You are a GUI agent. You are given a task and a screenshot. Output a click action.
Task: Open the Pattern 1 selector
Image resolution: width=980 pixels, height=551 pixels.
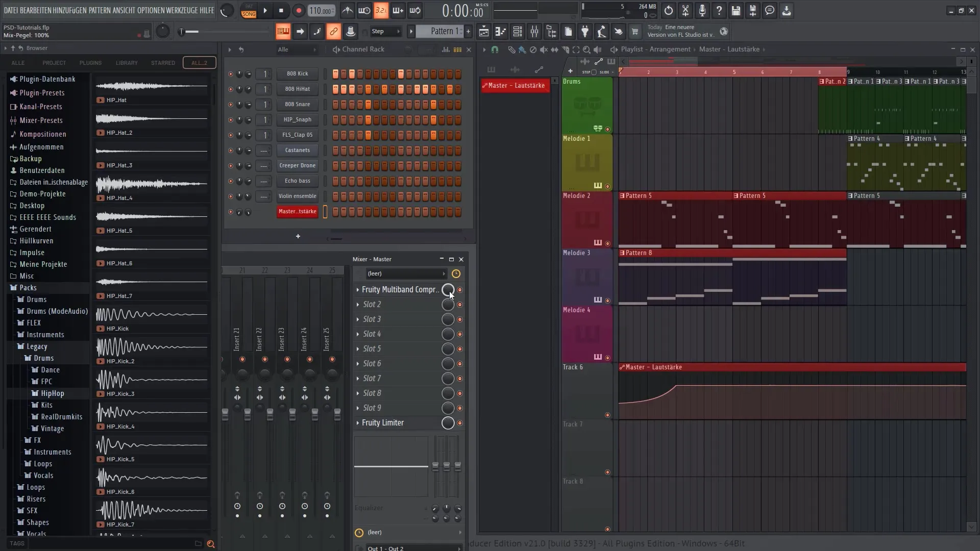(x=440, y=32)
